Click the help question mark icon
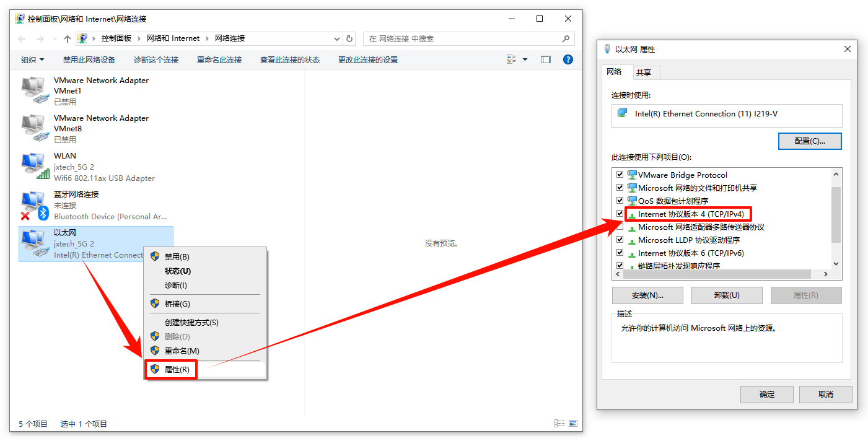The image size is (868, 441). (x=568, y=59)
